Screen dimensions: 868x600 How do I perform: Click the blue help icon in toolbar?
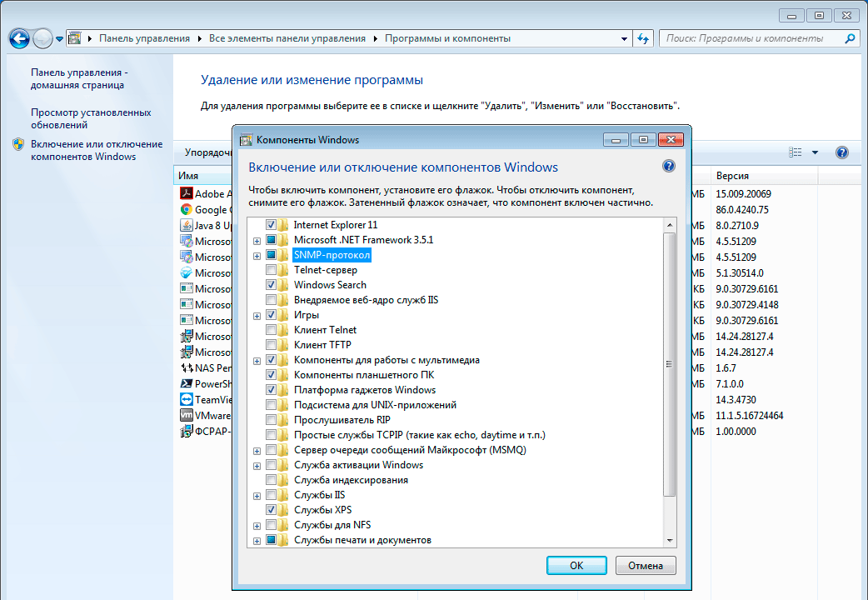(841, 152)
